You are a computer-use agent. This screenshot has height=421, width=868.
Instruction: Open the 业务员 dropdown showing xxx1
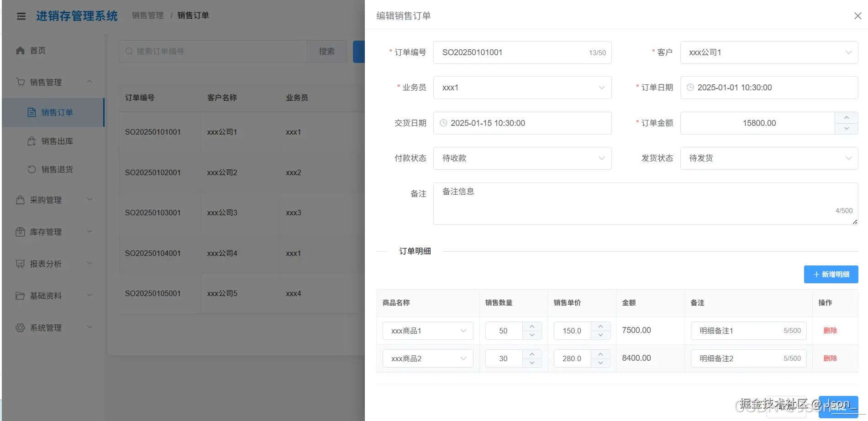(x=522, y=88)
